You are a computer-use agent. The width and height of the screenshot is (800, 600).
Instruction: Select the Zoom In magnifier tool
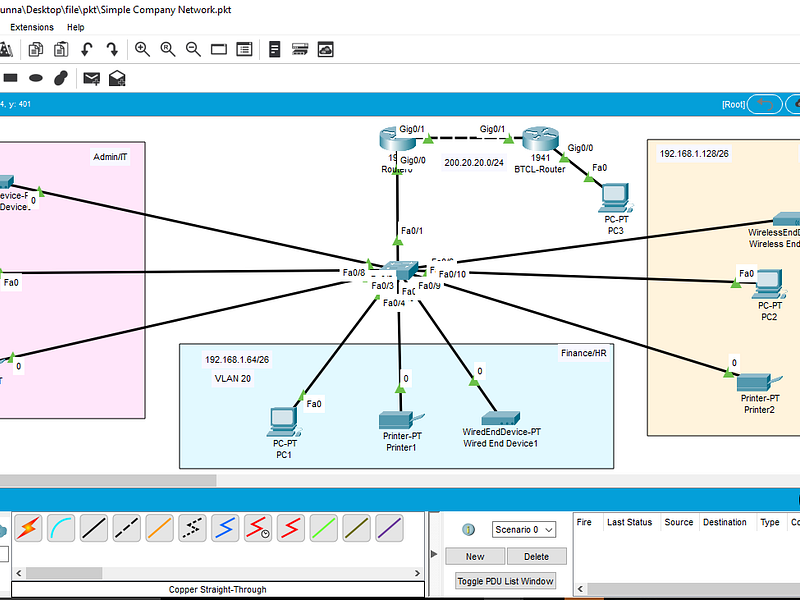click(x=142, y=48)
